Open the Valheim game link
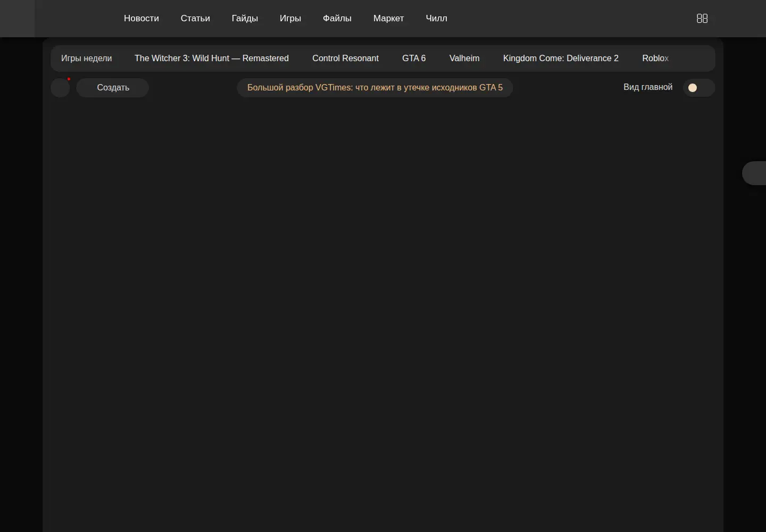766x532 pixels. click(464, 59)
